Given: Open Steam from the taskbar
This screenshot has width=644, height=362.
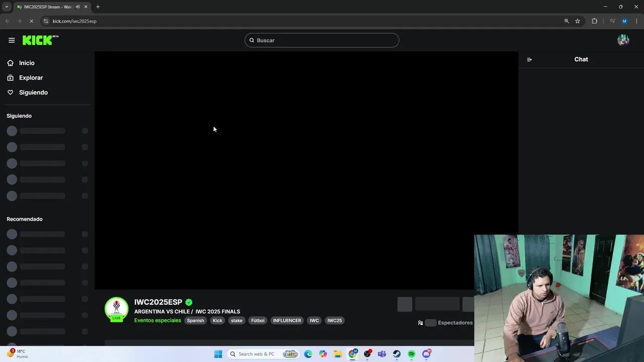Looking at the screenshot, I should coord(396,354).
